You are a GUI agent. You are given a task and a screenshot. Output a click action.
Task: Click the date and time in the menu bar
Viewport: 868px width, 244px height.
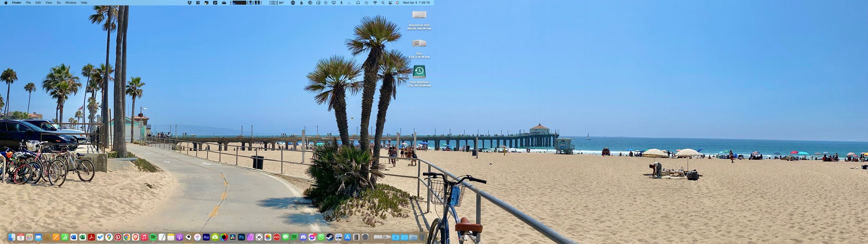[x=416, y=3]
